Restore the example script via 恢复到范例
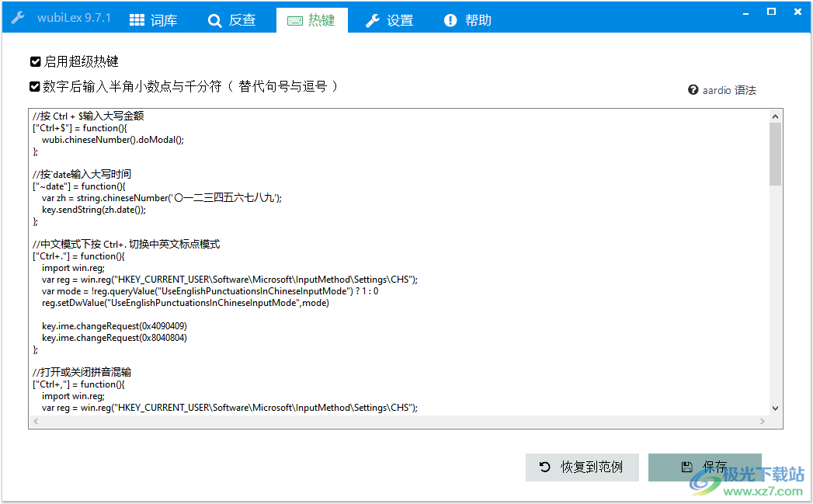Screen dimensions: 813x504 (x=582, y=467)
